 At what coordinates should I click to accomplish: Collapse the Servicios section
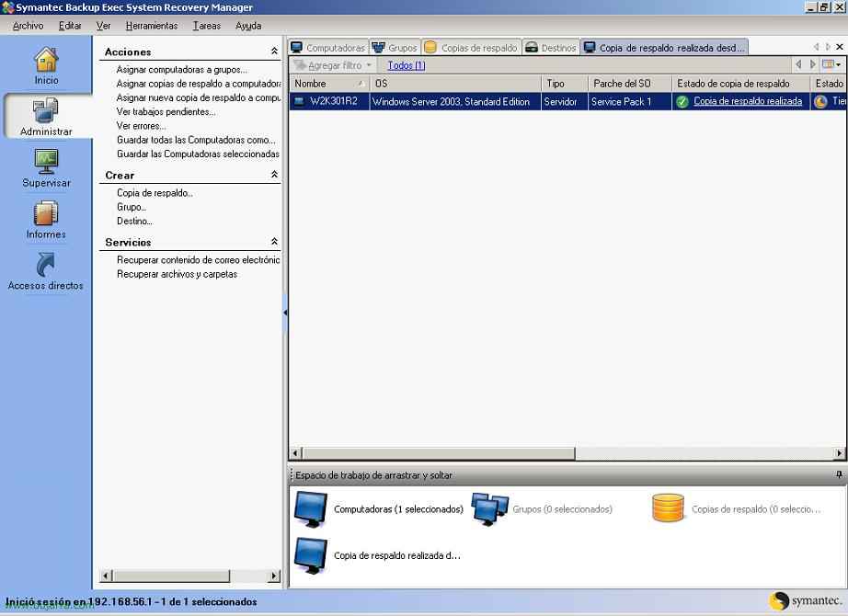[274, 241]
